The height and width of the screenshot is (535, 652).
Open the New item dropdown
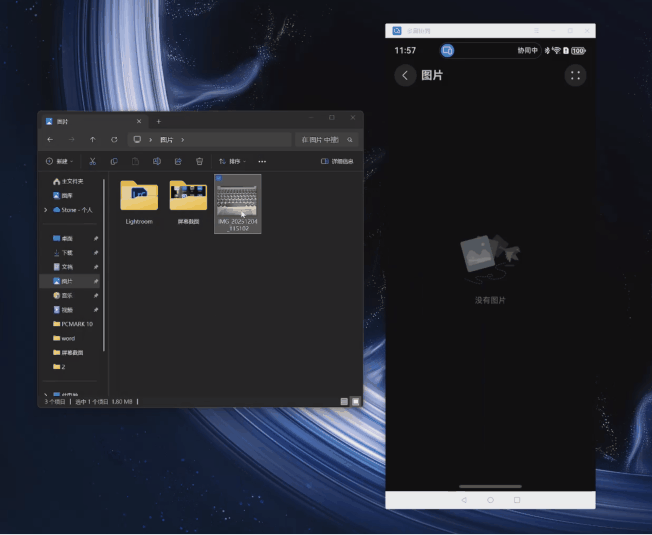59,161
